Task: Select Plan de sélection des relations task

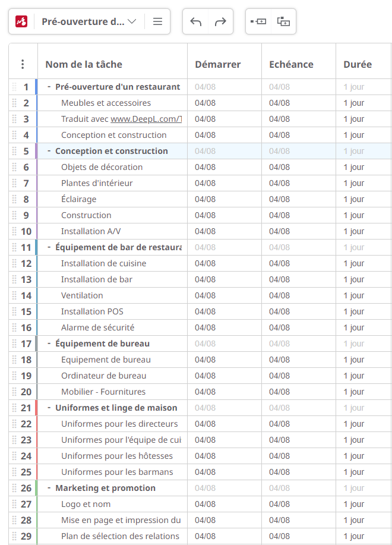Action: click(x=120, y=536)
